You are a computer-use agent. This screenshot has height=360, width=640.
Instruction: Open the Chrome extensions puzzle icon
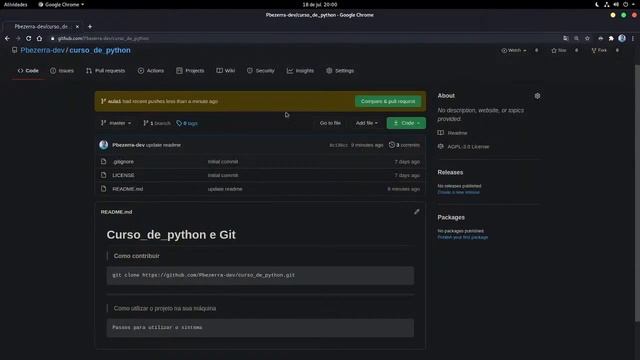click(x=611, y=38)
